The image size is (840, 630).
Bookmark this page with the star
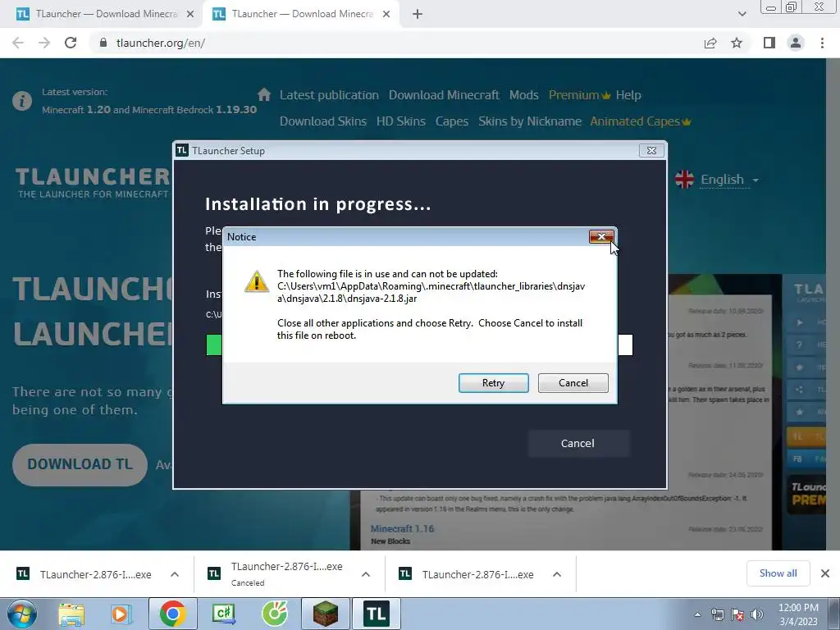pyautogui.click(x=737, y=43)
